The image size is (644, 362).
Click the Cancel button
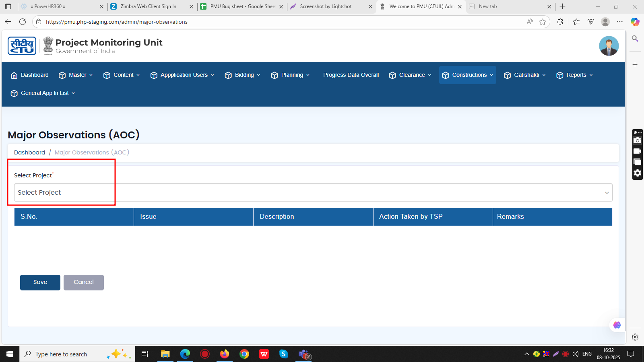click(84, 282)
